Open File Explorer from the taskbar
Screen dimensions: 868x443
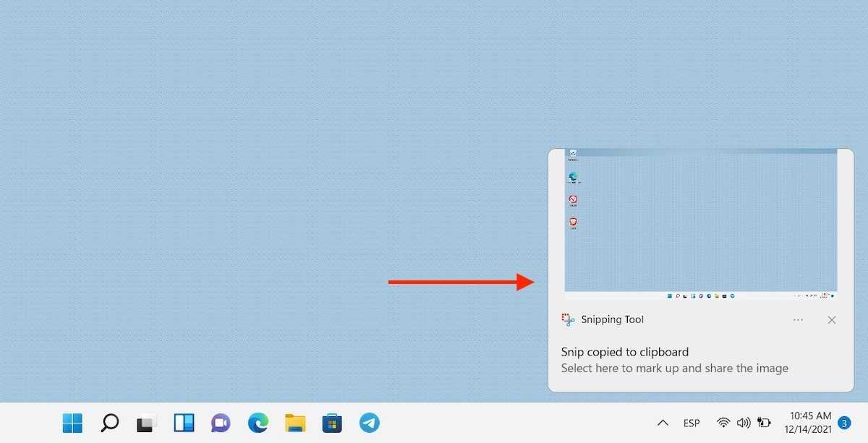click(295, 423)
